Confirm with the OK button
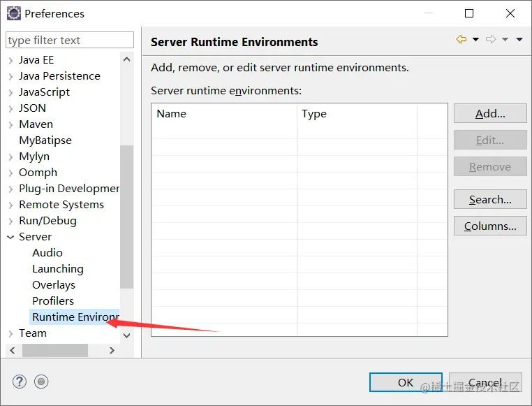 click(x=406, y=382)
